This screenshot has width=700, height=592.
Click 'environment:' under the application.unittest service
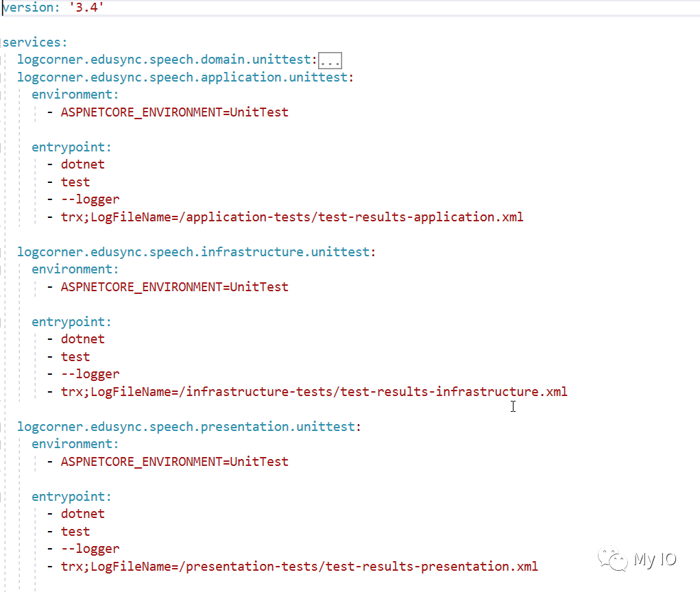75,95
